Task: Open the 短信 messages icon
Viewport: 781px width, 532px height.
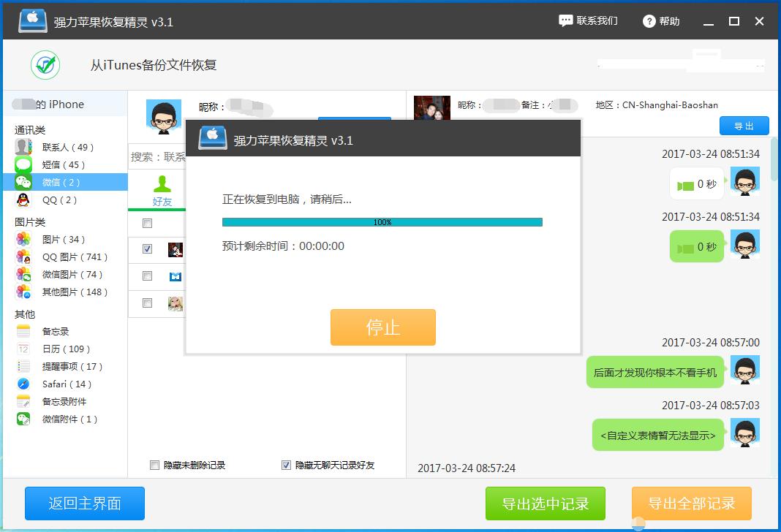Action: pos(22,164)
